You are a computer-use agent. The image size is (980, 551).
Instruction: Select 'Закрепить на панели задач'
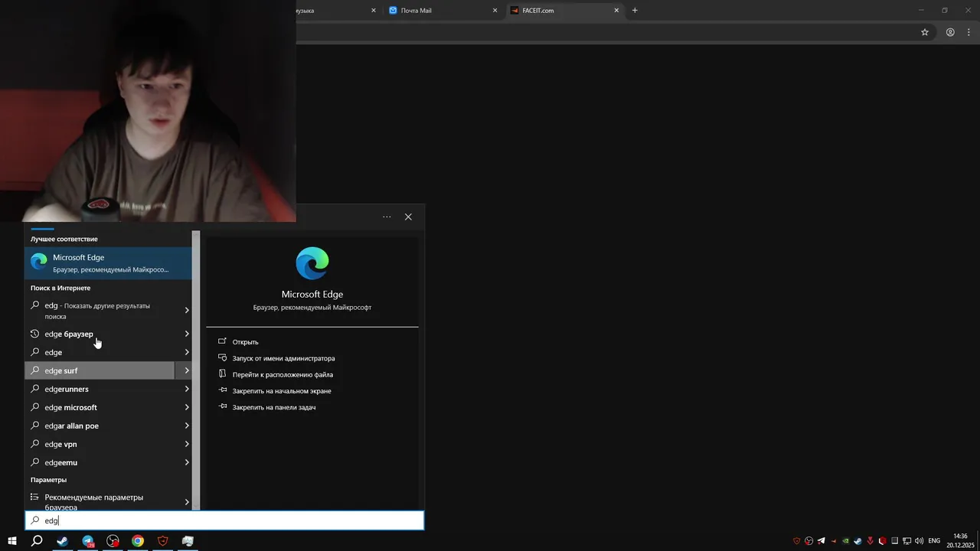[274, 407]
